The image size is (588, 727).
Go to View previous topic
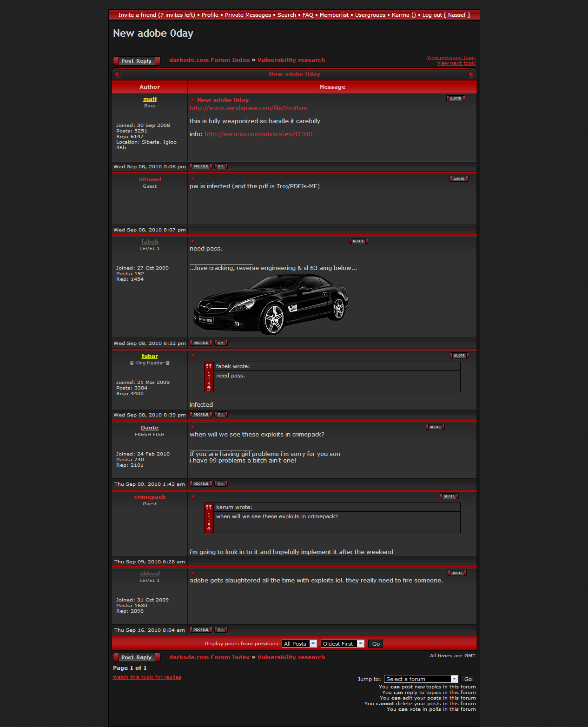451,58
